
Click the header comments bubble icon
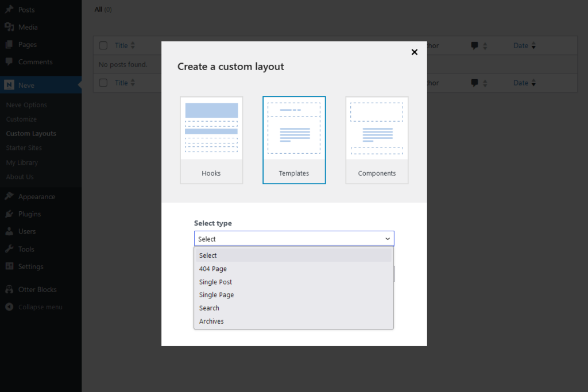pos(474,46)
